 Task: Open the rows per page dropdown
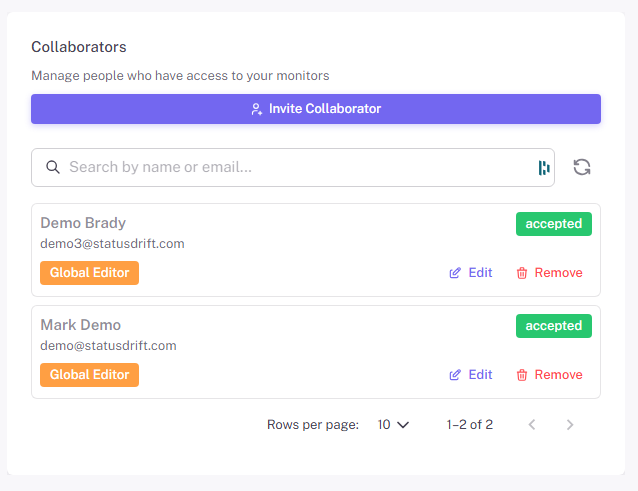coord(393,424)
